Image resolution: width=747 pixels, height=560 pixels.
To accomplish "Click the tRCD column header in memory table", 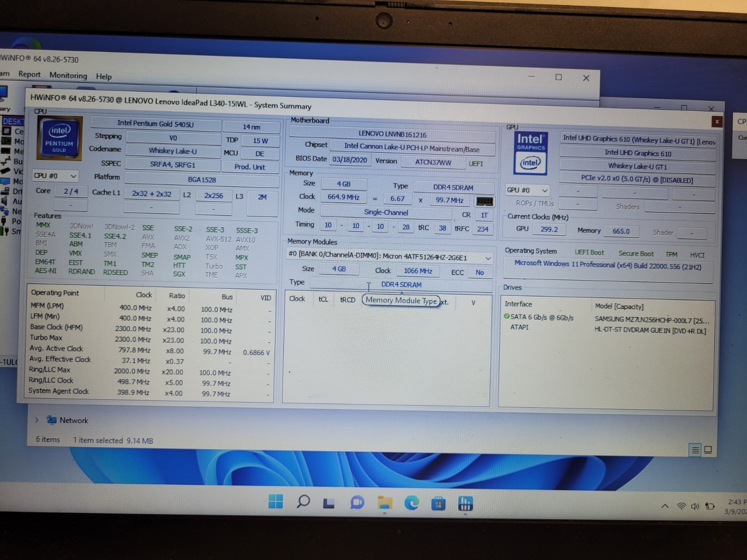I will click(x=348, y=300).
